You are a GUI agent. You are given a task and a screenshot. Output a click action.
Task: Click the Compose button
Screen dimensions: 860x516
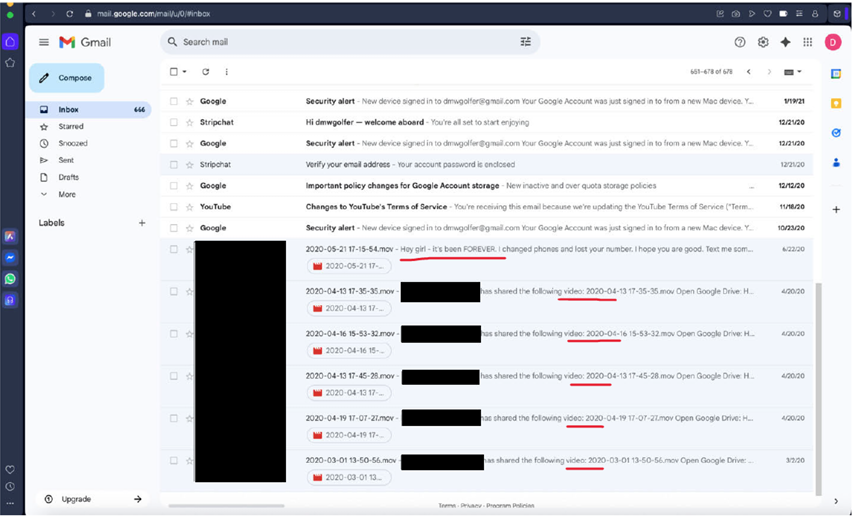[66, 78]
